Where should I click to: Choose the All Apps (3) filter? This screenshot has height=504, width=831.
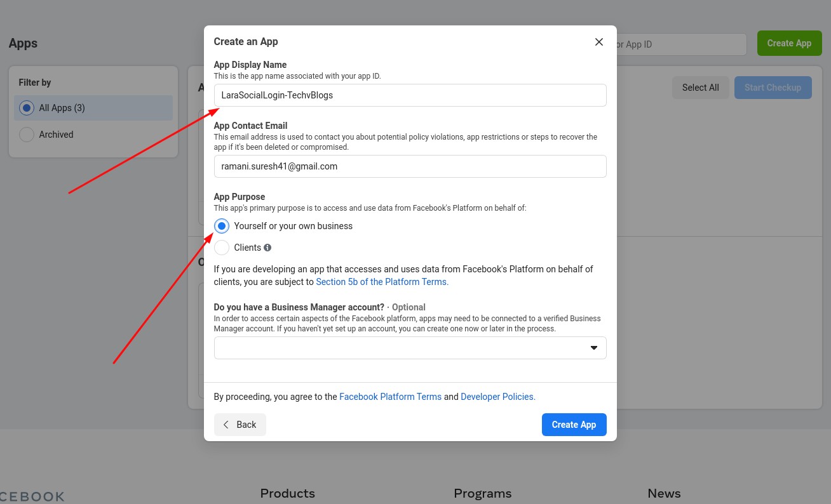(x=93, y=108)
